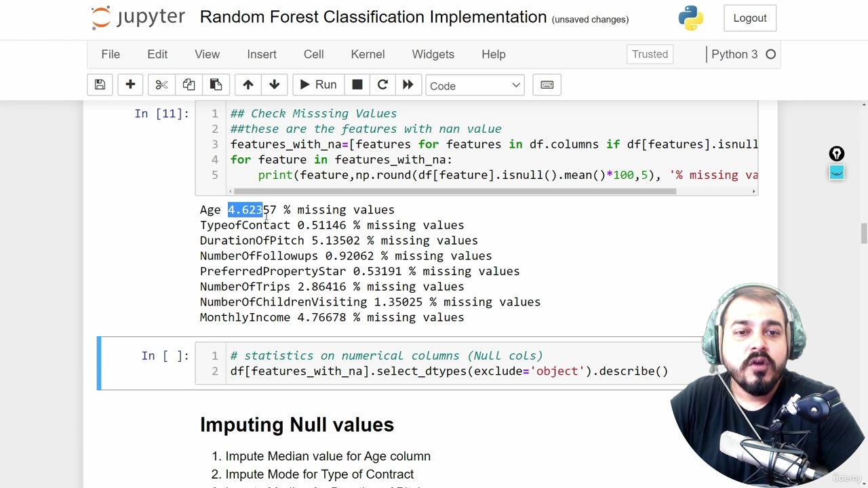The image size is (868, 488).
Task: Open the command palette keyboard icon
Action: [547, 85]
